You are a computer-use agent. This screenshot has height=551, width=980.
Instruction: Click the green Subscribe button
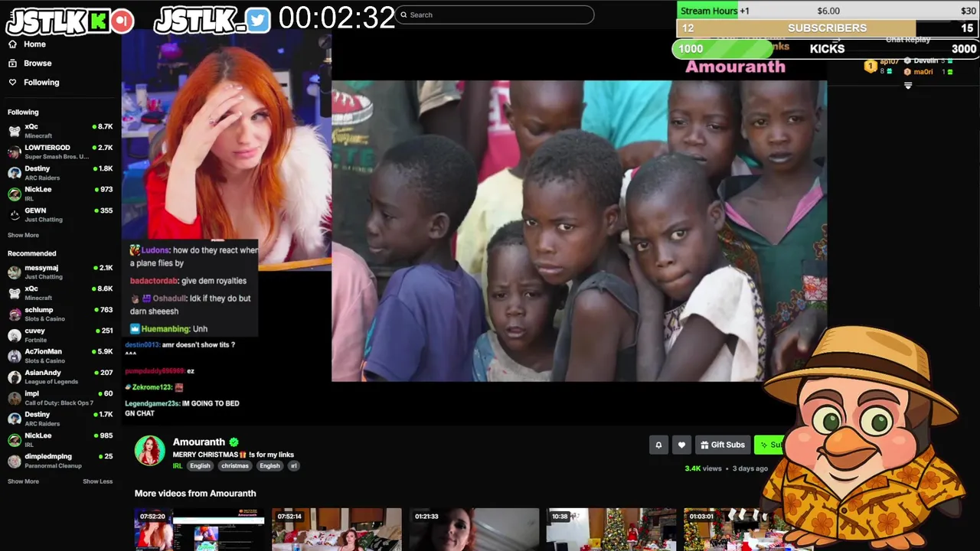click(770, 445)
